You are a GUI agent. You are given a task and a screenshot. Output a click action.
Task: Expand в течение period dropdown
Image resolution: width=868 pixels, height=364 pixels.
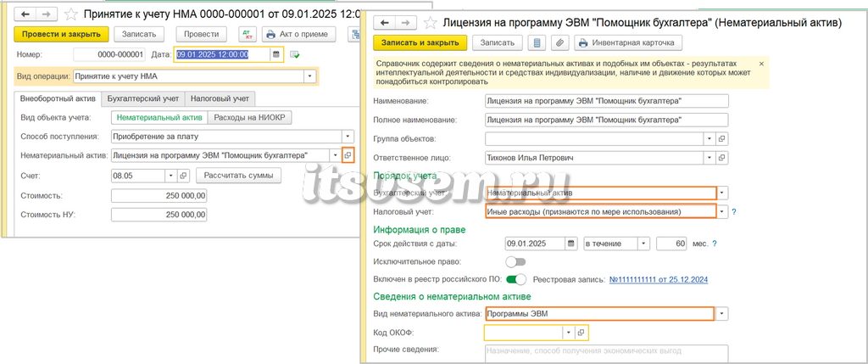(x=644, y=244)
